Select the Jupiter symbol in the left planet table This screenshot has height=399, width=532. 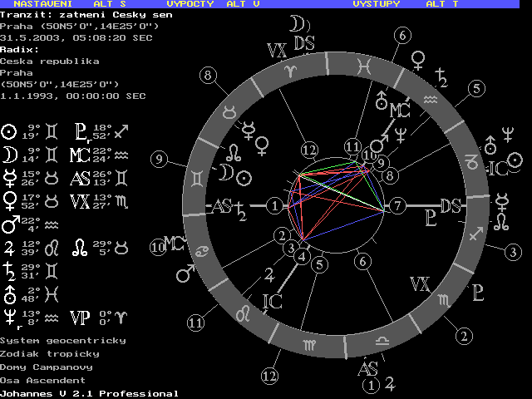[9, 247]
